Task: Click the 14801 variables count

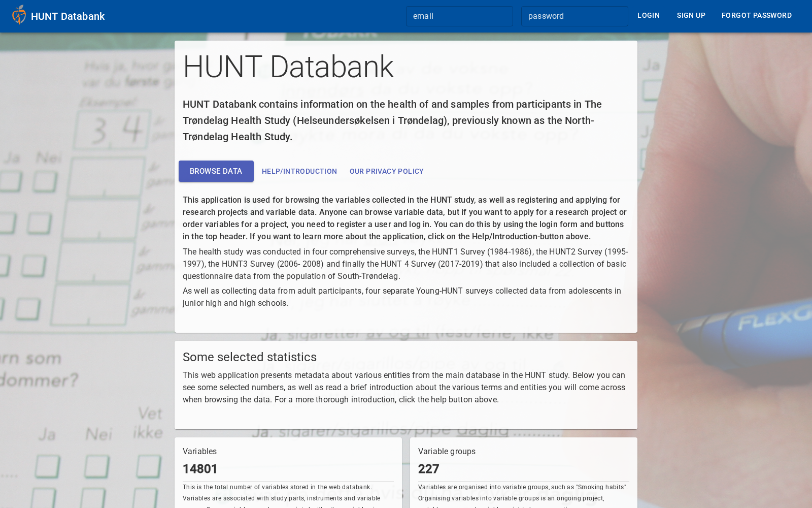Action: 200,469
